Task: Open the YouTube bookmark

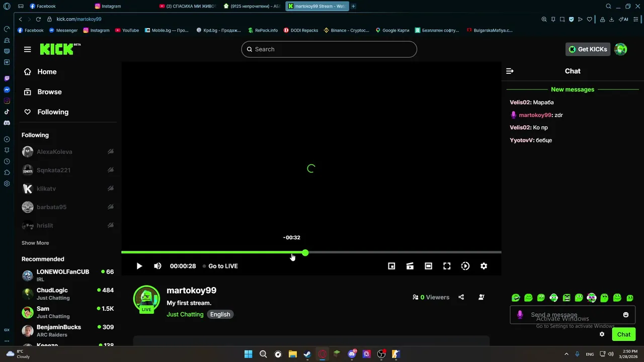Action: (127, 30)
